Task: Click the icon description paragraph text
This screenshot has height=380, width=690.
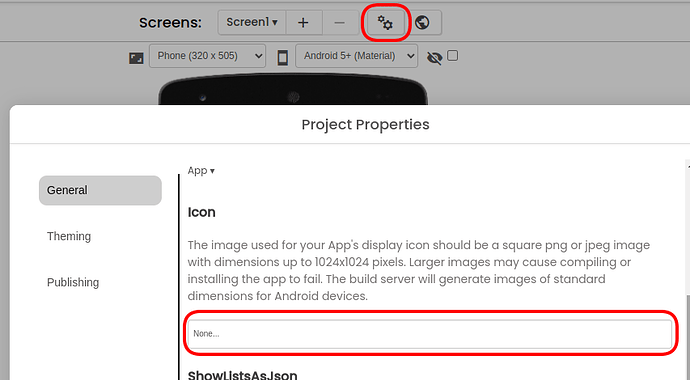Action: coord(418,270)
